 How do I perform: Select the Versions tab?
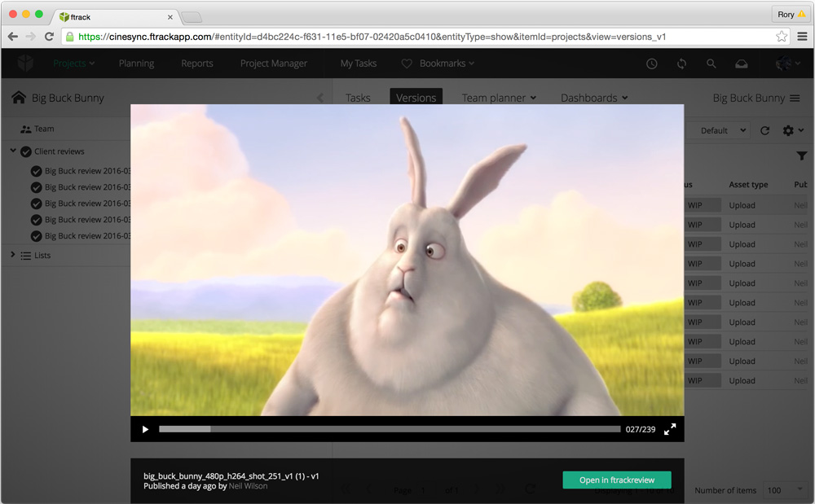(416, 97)
